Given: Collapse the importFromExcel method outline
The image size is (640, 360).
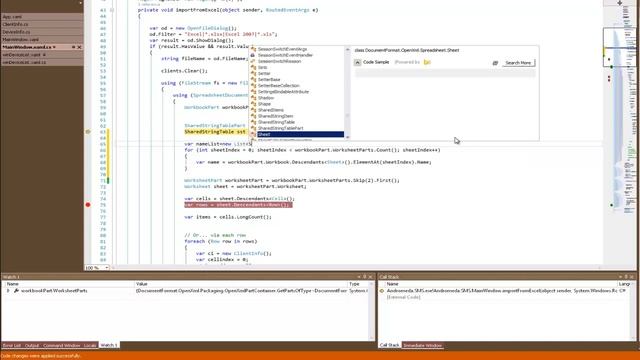Looking at the screenshot, I should point(112,10).
